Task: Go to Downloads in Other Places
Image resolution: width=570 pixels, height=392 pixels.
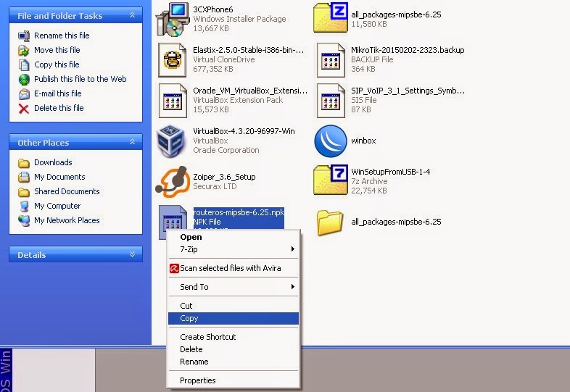Action: [53, 163]
